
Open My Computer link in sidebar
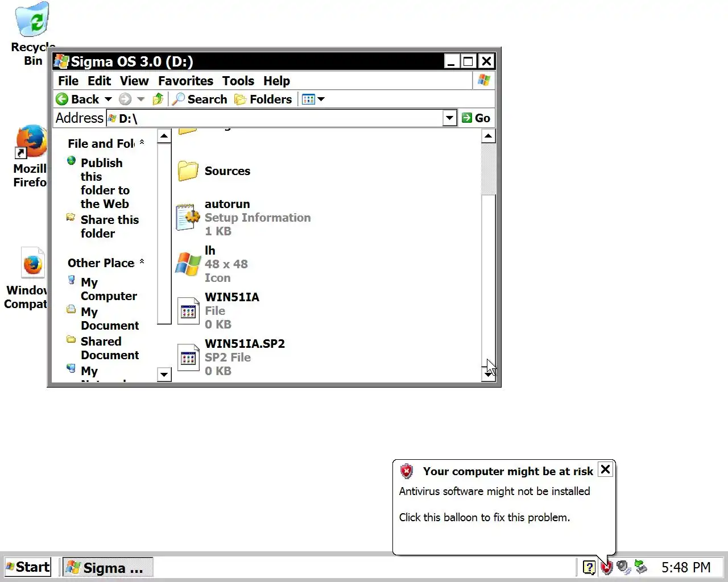point(109,289)
